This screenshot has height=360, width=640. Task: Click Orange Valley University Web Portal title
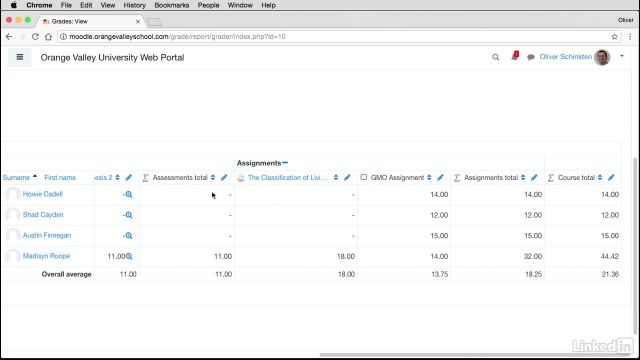pyautogui.click(x=112, y=58)
